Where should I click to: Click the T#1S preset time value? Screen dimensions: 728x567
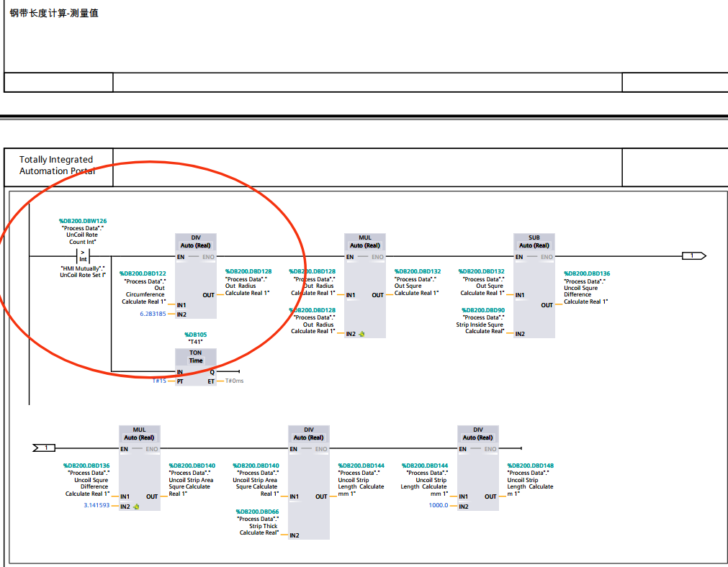point(159,381)
